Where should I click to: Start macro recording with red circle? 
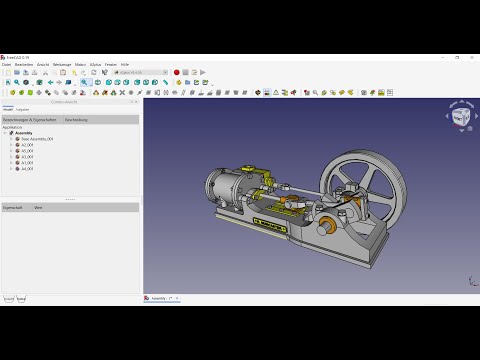pyautogui.click(x=177, y=72)
